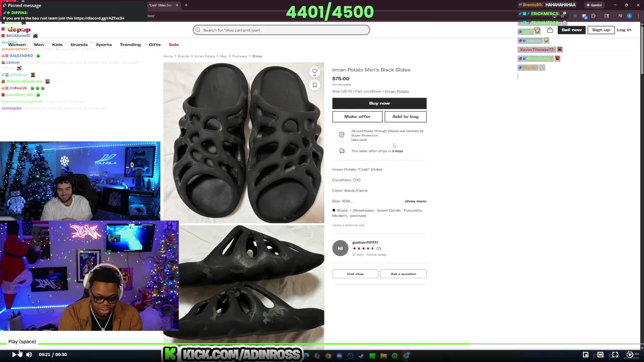This screenshot has height=362, width=644.
Task: Mute the video using the speaker icon
Action: point(29,354)
